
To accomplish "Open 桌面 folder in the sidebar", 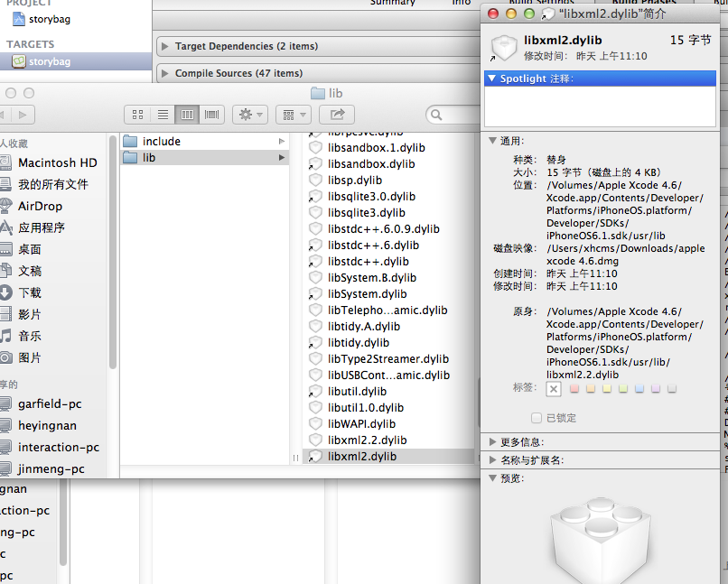I will pyautogui.click(x=30, y=249).
